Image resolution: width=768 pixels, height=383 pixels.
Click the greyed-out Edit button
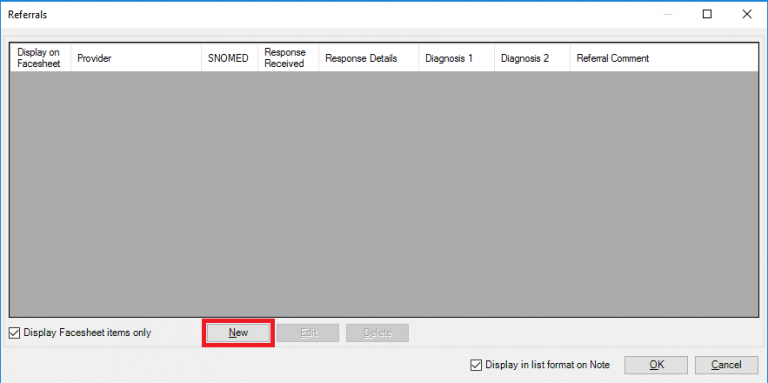tap(308, 333)
